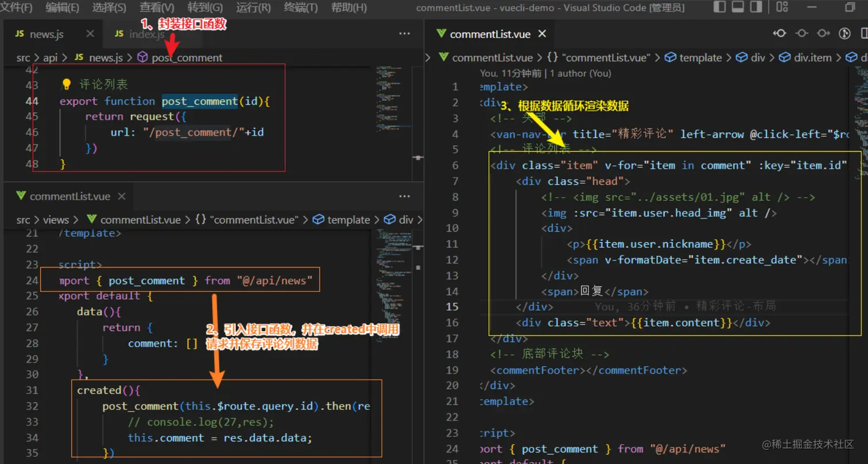The width and height of the screenshot is (868, 464).
Task: Click the next change arrow icon
Action: coord(823,33)
